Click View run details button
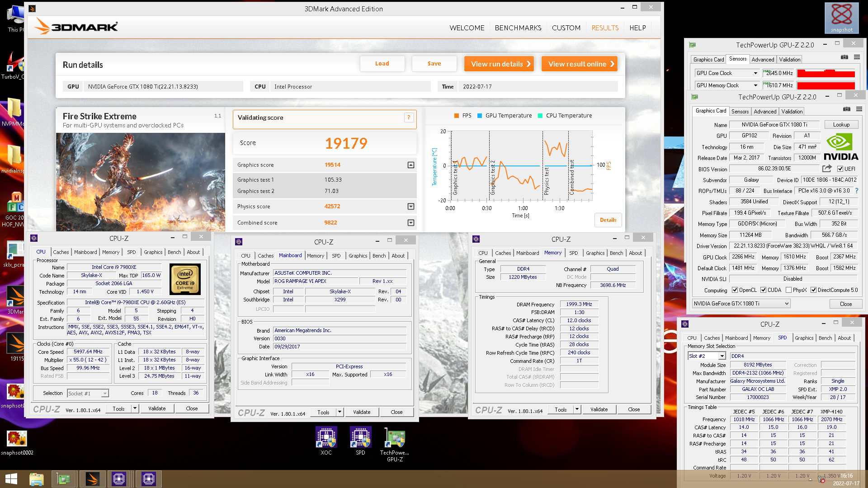The width and height of the screenshot is (868, 488). pos(499,64)
